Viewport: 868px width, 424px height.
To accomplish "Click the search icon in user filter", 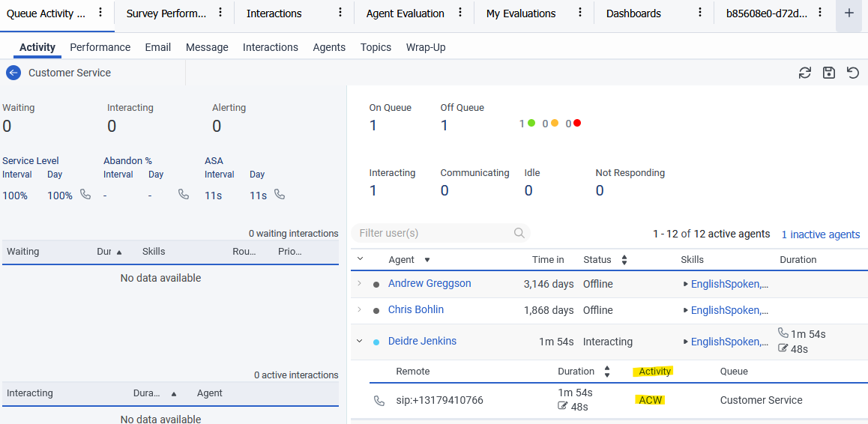I will [x=519, y=233].
